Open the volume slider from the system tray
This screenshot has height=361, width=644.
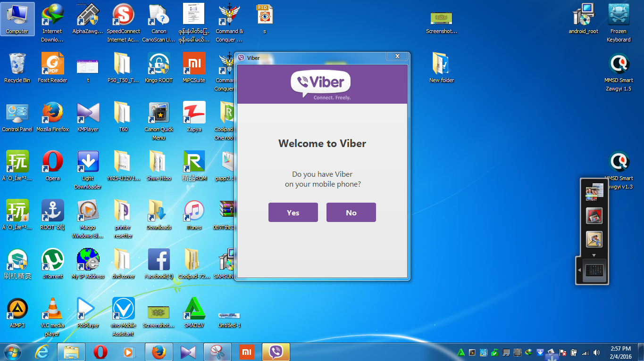pyautogui.click(x=596, y=352)
